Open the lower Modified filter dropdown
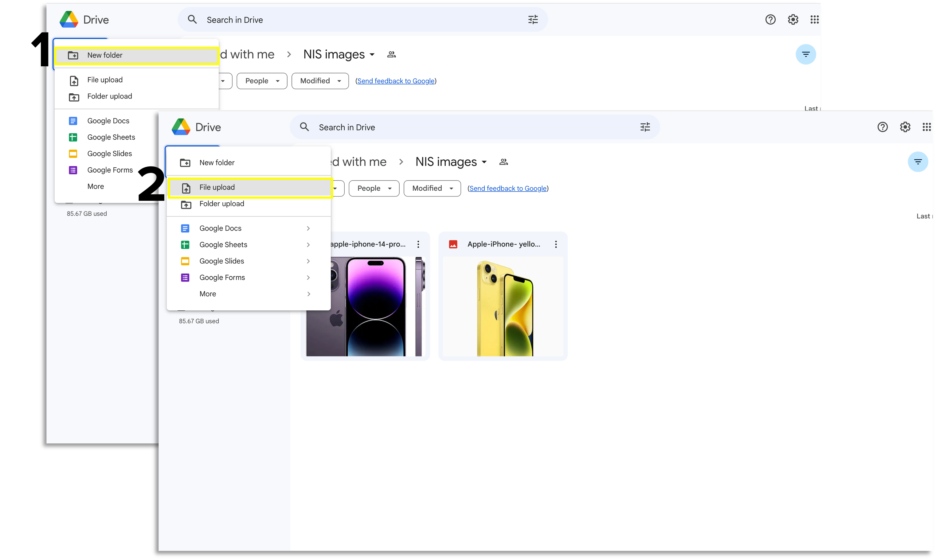Viewport: 936px width, 560px height. click(432, 188)
